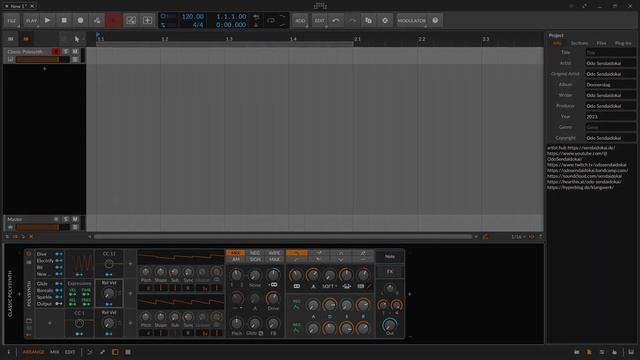Click the Album field showing Donnerstag
Screen dimensions: 640x360
click(610, 84)
